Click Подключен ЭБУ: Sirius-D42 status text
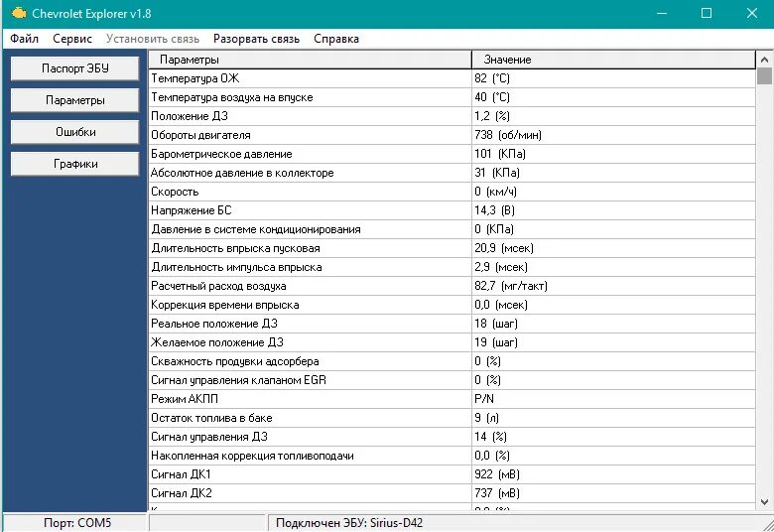 (349, 523)
